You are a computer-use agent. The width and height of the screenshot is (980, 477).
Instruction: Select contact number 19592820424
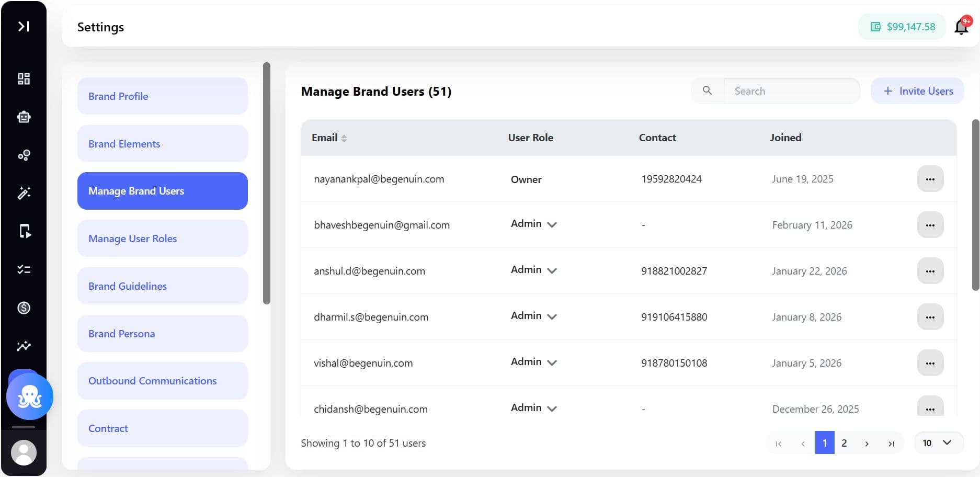tap(671, 179)
